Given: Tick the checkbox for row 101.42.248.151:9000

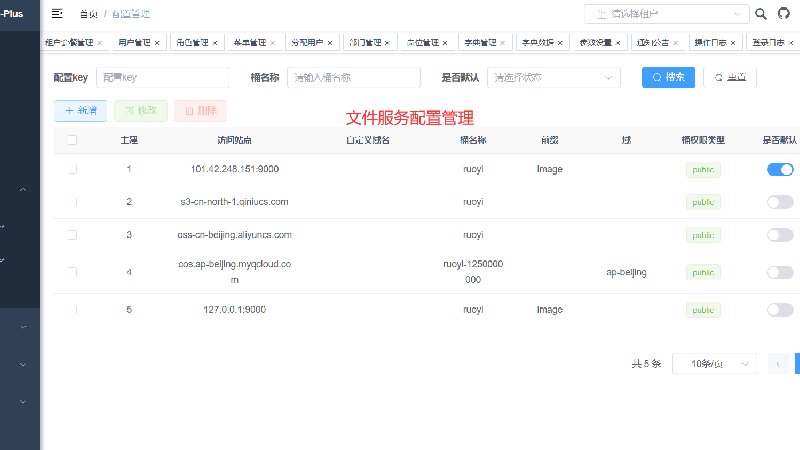Looking at the screenshot, I should click(72, 169).
